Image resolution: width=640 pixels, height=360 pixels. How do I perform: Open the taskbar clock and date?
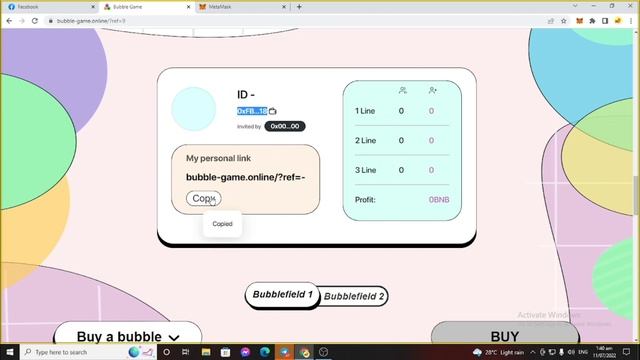point(604,352)
